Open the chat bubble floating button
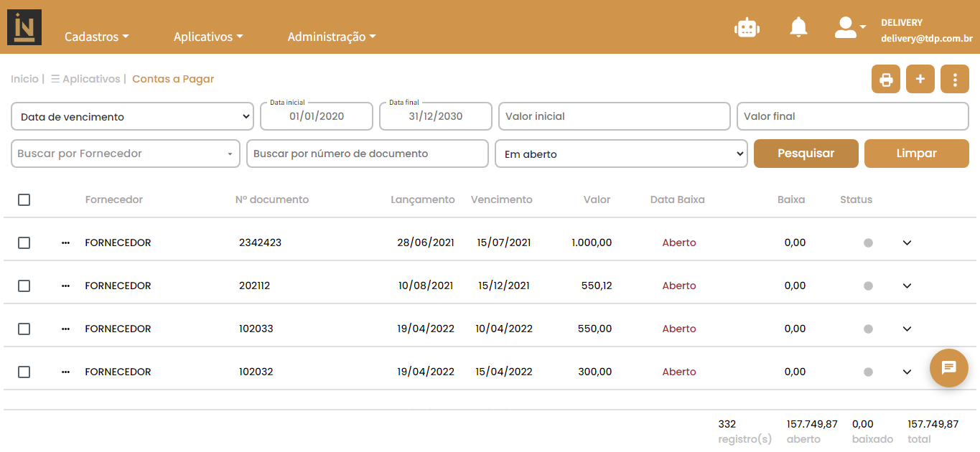 pos(949,368)
